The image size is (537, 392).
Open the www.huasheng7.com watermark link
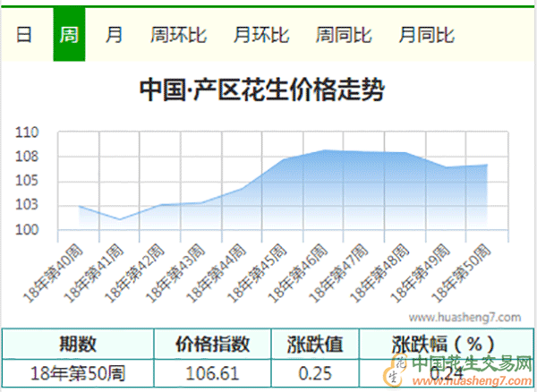tap(465, 317)
